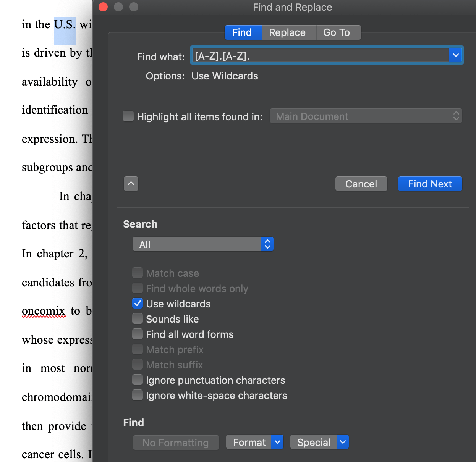The image size is (476, 462).
Task: Switch to the Go To tab
Action: coord(337,32)
